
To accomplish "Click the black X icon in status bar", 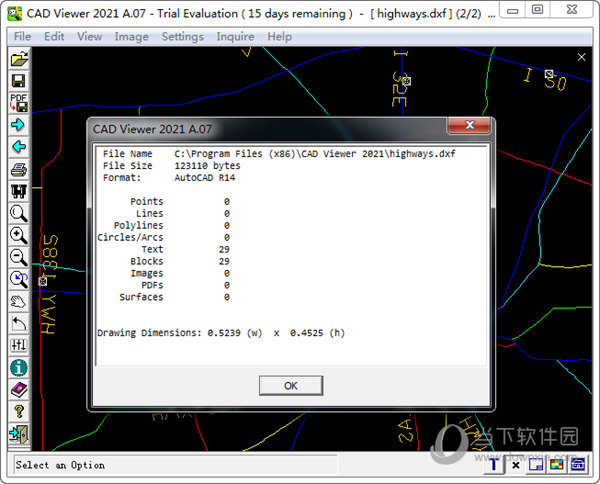I will pos(516,465).
